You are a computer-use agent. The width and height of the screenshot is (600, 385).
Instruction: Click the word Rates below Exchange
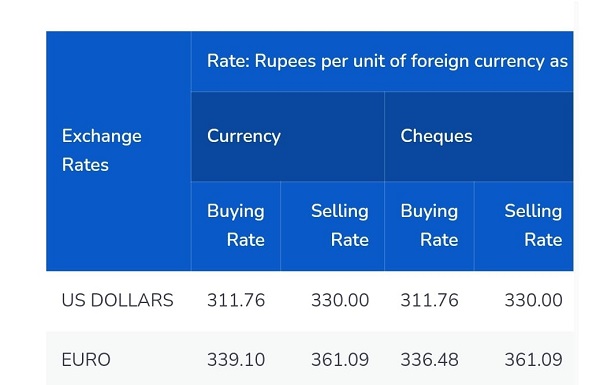point(85,165)
